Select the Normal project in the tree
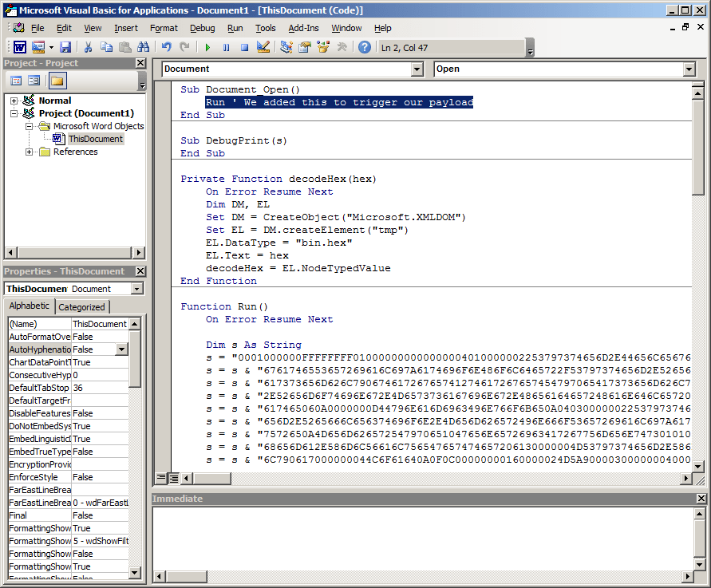The width and height of the screenshot is (711, 588). pos(55,101)
